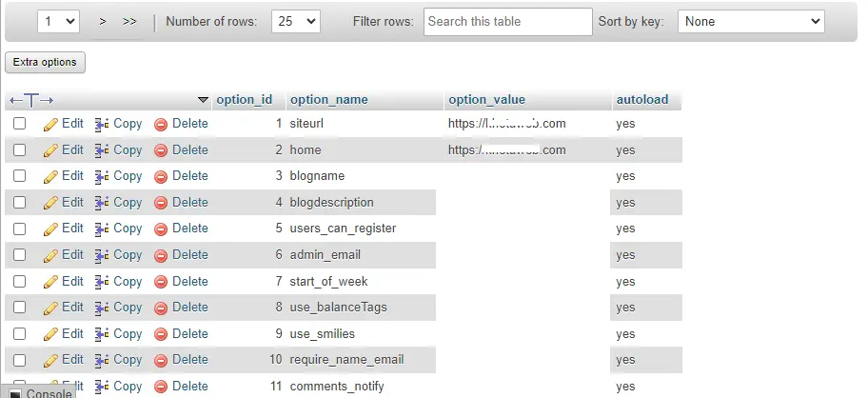Click the Delete icon for use_smilies row
Image resolution: width=868 pixels, height=398 pixels.
pos(161,334)
